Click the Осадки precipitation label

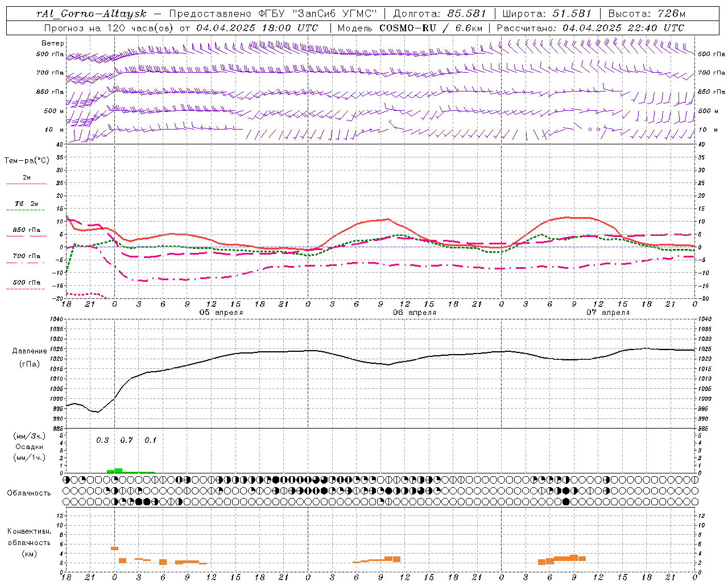[30, 447]
